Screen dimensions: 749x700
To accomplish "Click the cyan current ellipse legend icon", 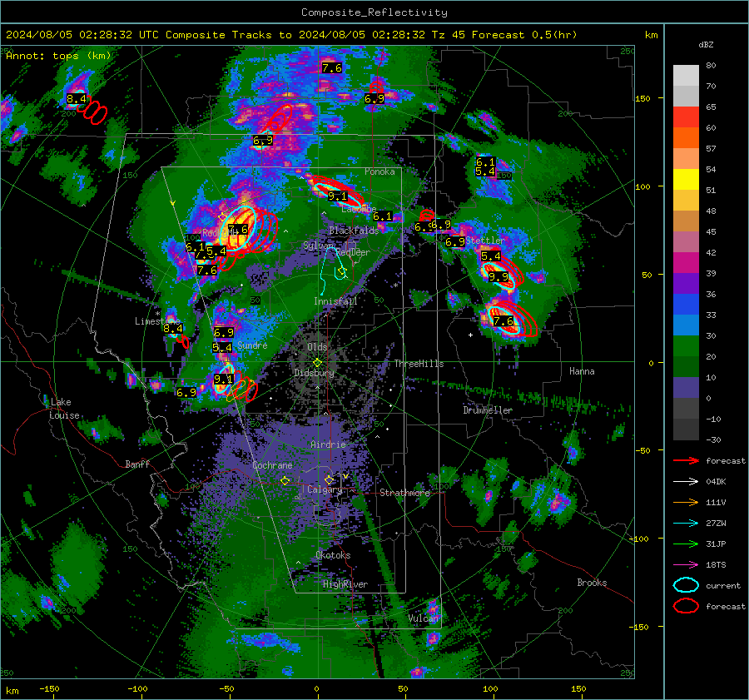I will click(686, 585).
